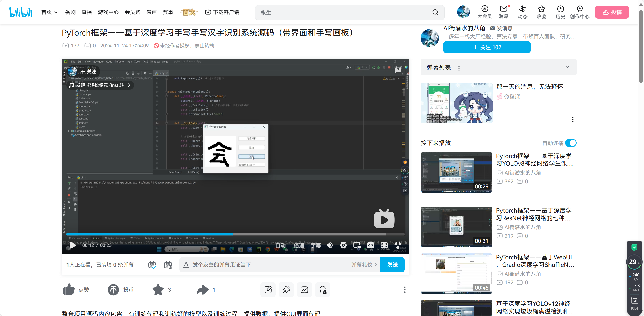Open the 历史 history icon
This screenshot has height=316, width=644.
[560, 12]
